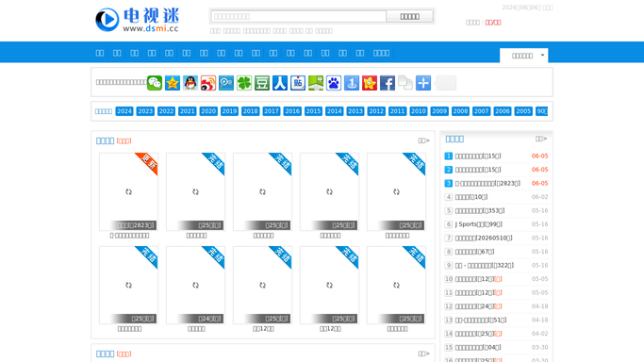Image resolution: width=644 pixels, height=362 pixels.
Task: Open the first thumbnail with orange ribbon
Action: pyautogui.click(x=128, y=191)
